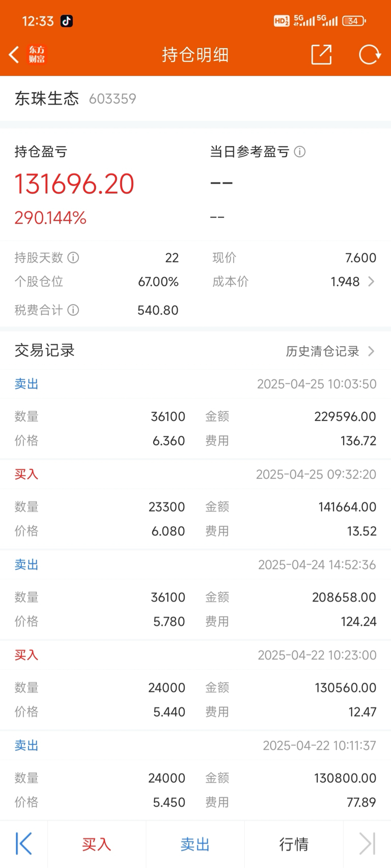Screen dimensions: 391x868
Task: Tap the 卖出 button in bottom bar
Action: point(195,844)
